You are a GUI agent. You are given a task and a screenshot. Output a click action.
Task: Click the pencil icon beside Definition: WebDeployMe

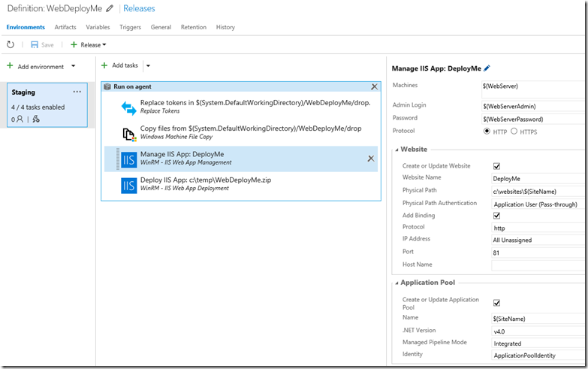click(110, 9)
